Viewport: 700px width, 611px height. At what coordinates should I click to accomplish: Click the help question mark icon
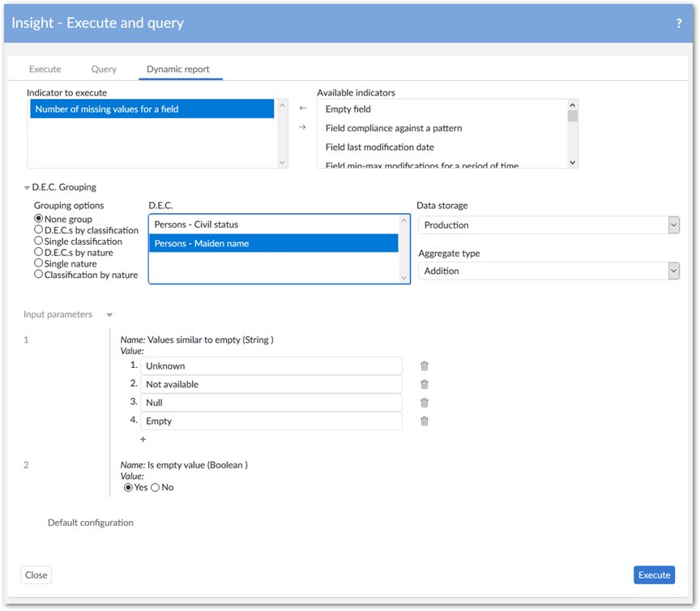tap(678, 23)
